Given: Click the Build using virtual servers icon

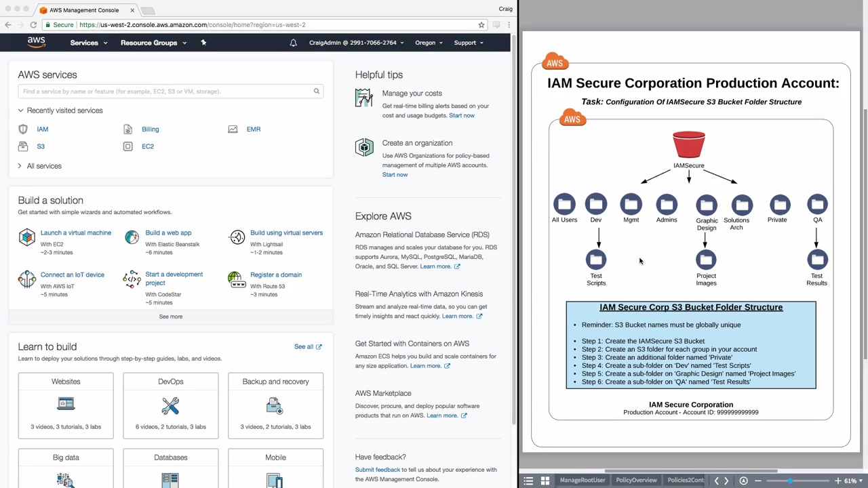Looking at the screenshot, I should coord(237,237).
